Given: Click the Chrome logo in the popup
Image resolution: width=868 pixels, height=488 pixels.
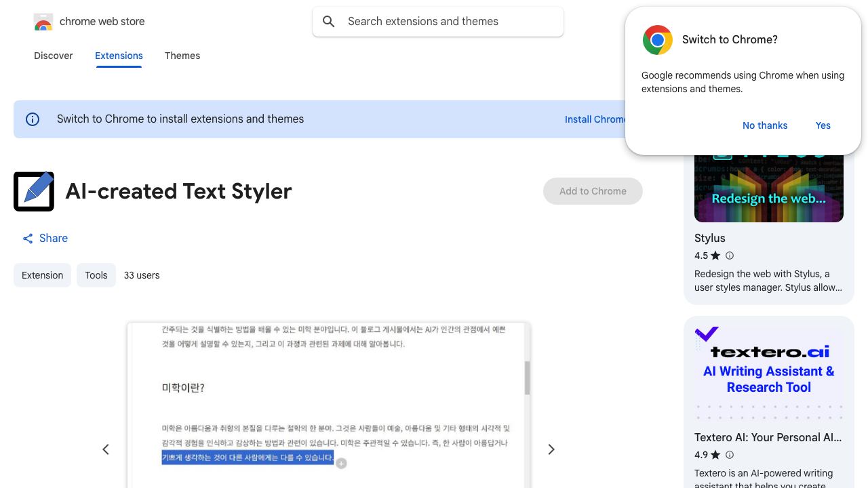Looking at the screenshot, I should 658,40.
